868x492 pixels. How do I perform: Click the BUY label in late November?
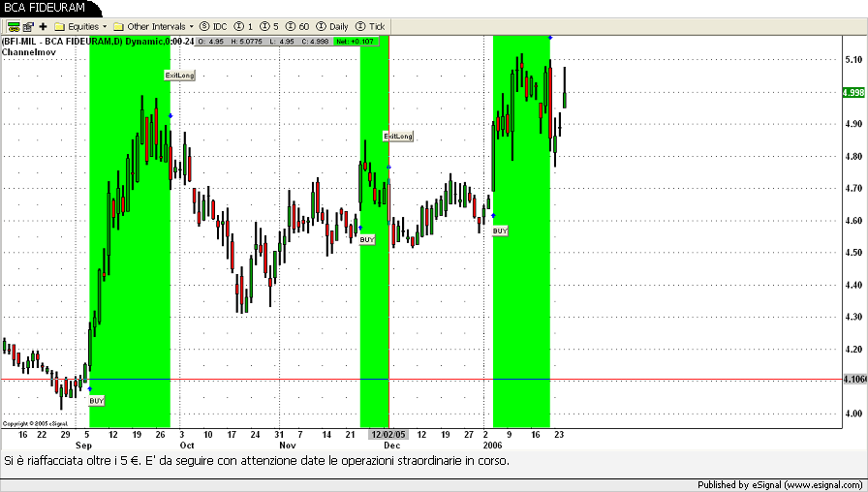367,239
